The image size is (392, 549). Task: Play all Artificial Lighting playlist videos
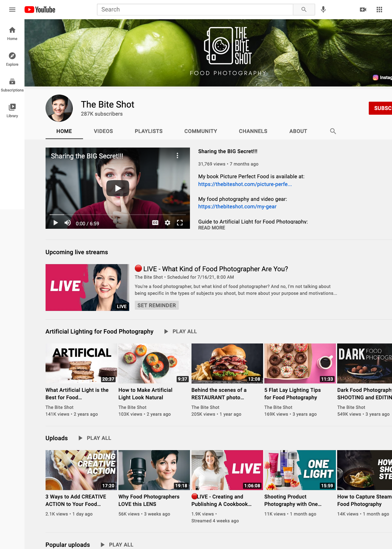point(180,331)
